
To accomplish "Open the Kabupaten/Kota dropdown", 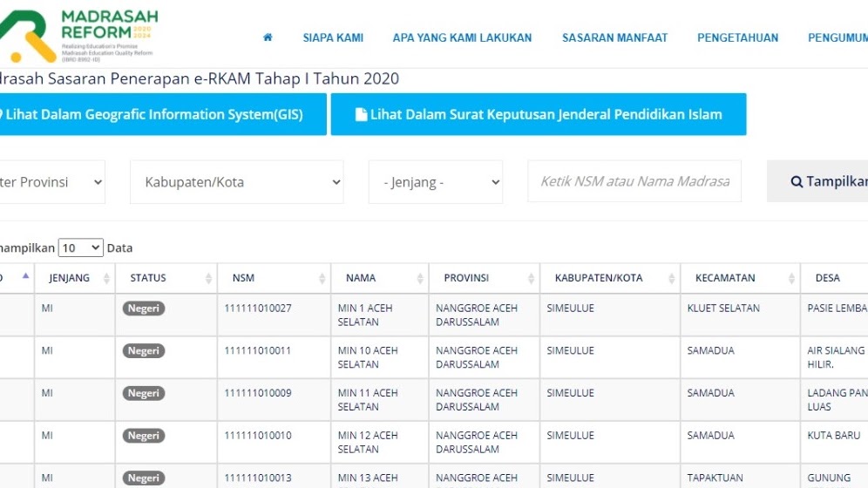I will [x=236, y=182].
